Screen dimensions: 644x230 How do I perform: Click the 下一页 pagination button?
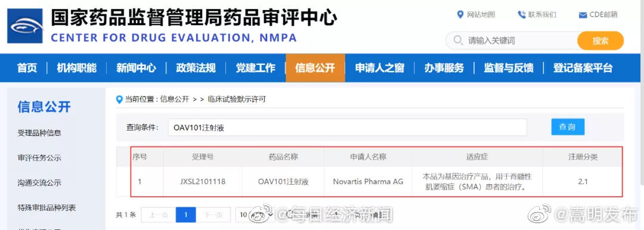(213, 215)
